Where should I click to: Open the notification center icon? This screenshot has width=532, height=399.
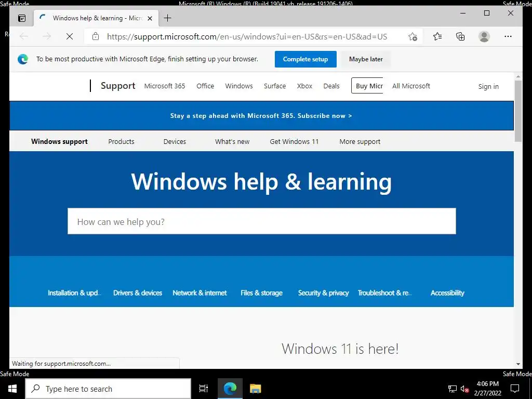click(x=515, y=389)
